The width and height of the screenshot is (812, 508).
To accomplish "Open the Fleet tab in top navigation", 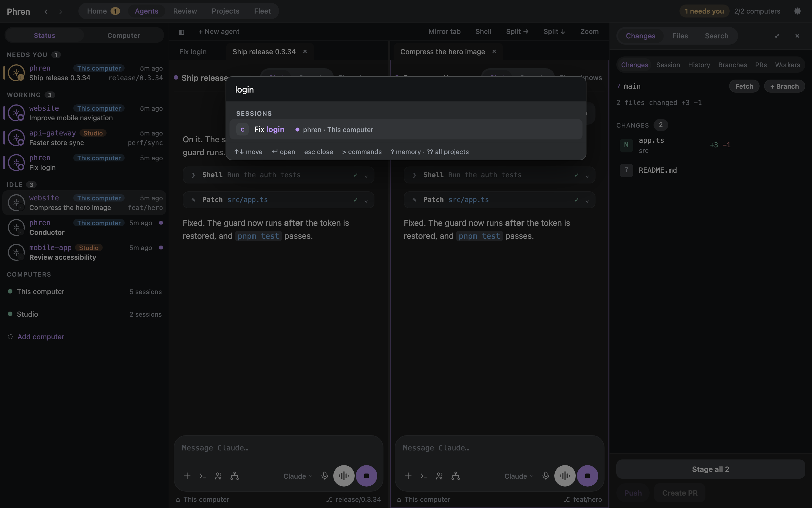I will tap(262, 11).
